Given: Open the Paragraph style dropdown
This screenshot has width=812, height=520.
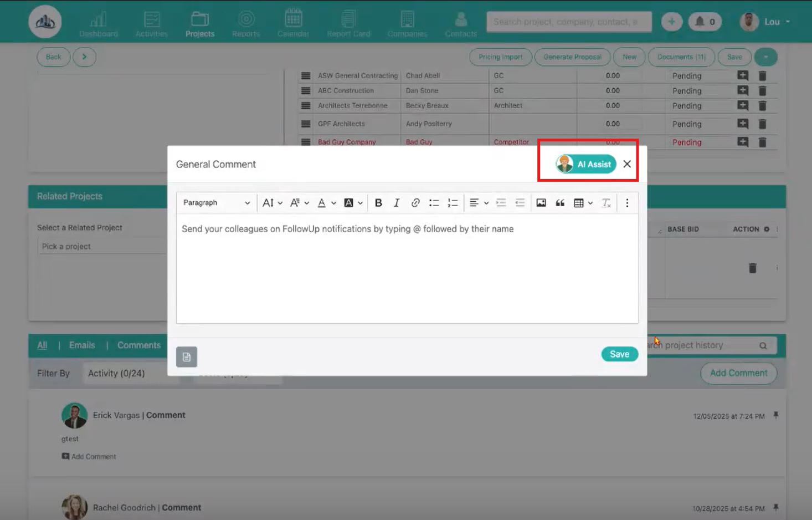Looking at the screenshot, I should tap(216, 202).
